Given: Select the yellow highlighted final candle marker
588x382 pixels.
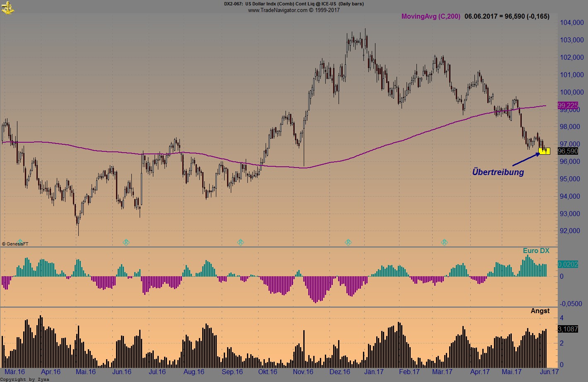Looking at the screenshot, I should (x=544, y=151).
